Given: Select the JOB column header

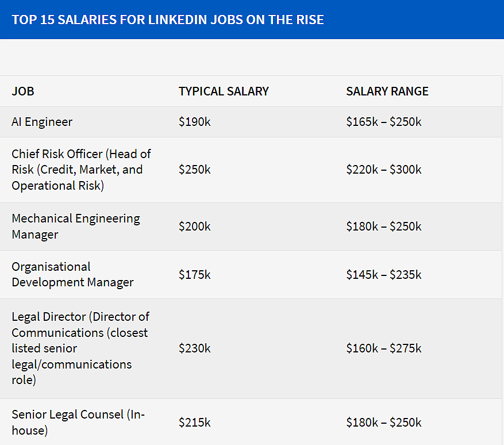Looking at the screenshot, I should [x=23, y=91].
